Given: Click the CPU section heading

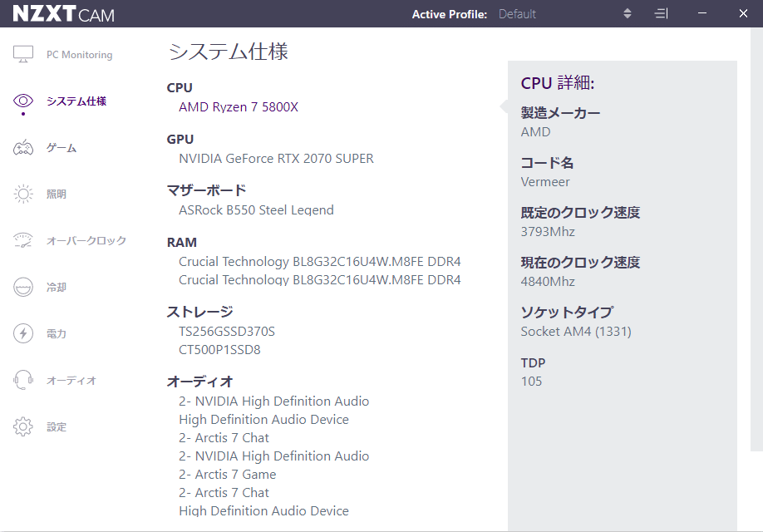Looking at the screenshot, I should (x=180, y=87).
